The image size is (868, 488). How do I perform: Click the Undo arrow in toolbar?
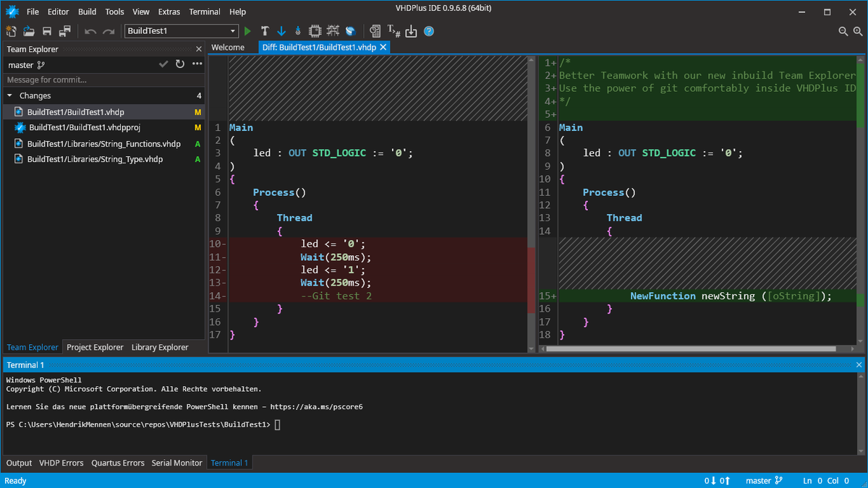(x=90, y=31)
